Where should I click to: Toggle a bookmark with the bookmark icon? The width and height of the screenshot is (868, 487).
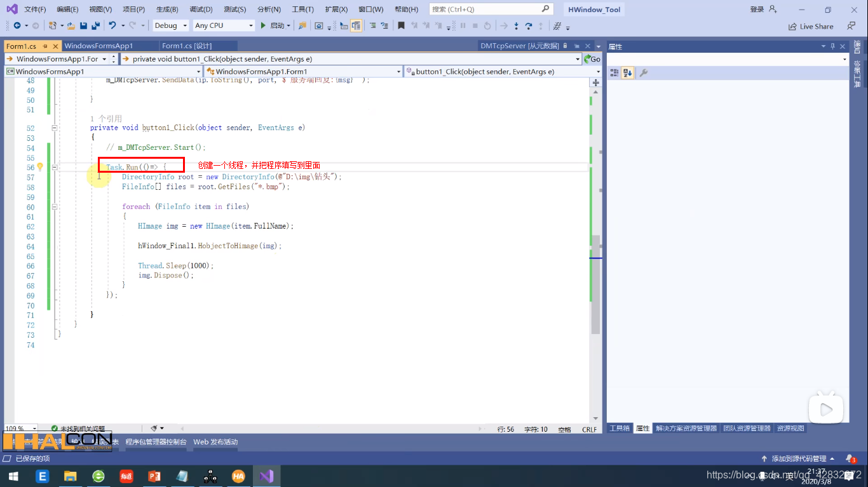(x=401, y=25)
